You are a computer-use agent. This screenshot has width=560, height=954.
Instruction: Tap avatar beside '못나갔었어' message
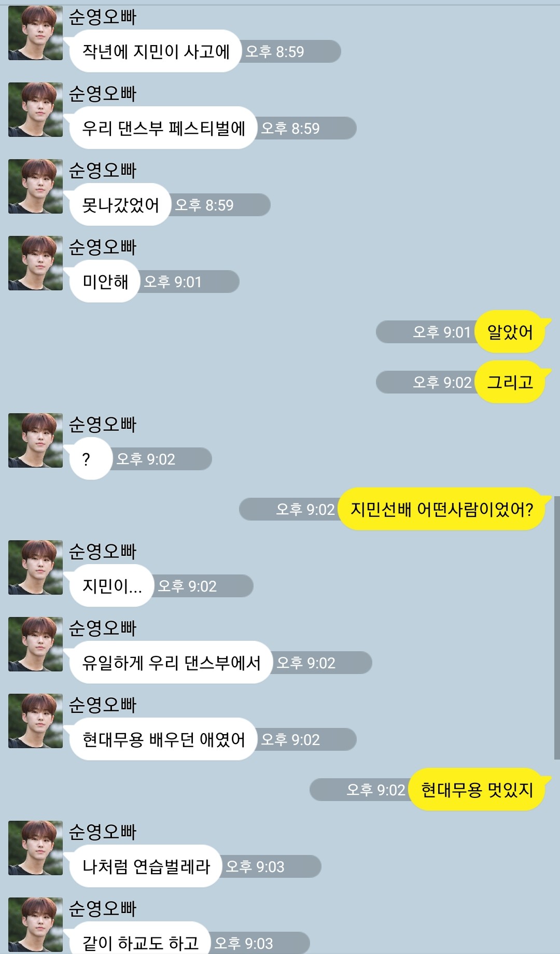click(35, 186)
